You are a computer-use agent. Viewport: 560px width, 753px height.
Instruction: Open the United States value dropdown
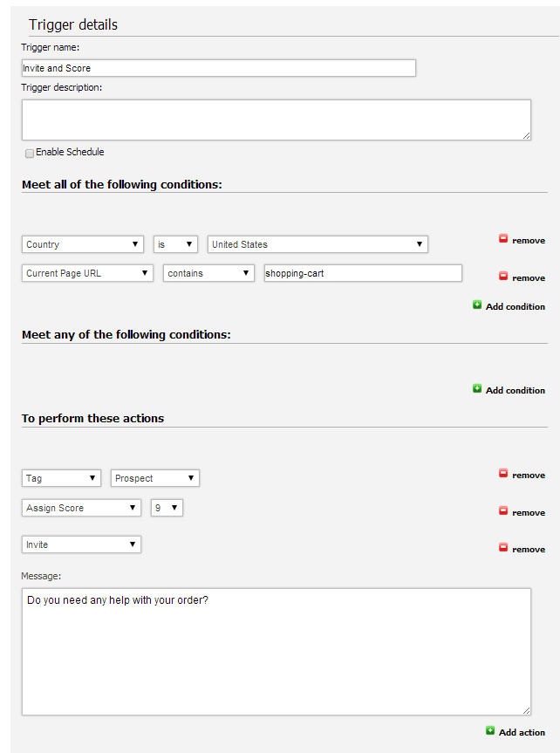pos(318,244)
